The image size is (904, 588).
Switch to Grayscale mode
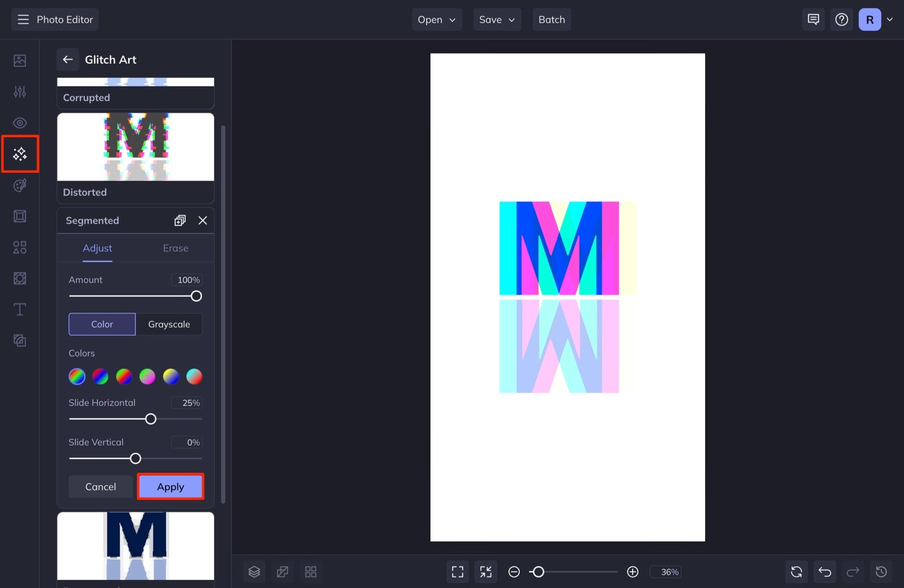[x=169, y=324]
